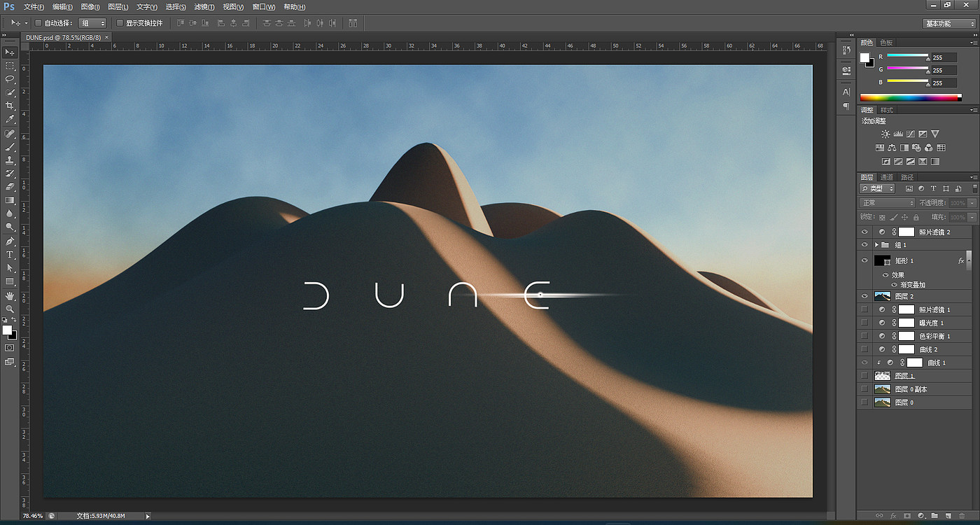Select the Clone Stamp tool
Viewport: 980px width, 525px height.
coord(10,160)
